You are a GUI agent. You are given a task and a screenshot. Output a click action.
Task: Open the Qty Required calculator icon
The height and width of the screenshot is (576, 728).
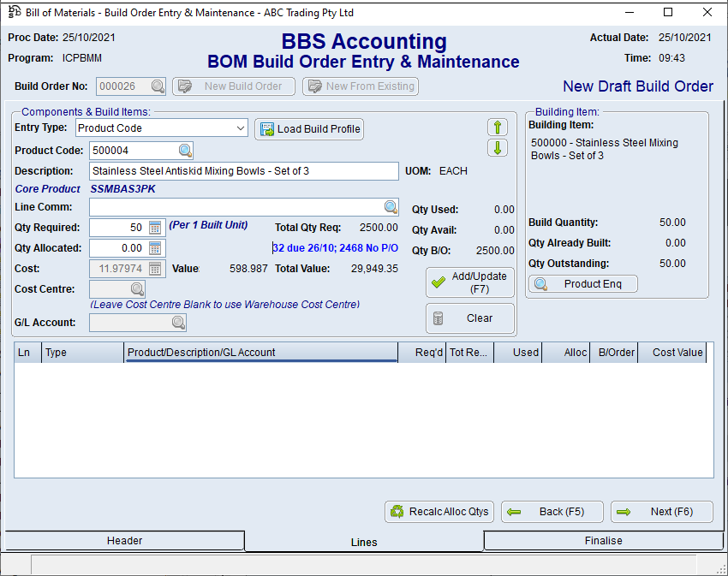[x=155, y=228]
